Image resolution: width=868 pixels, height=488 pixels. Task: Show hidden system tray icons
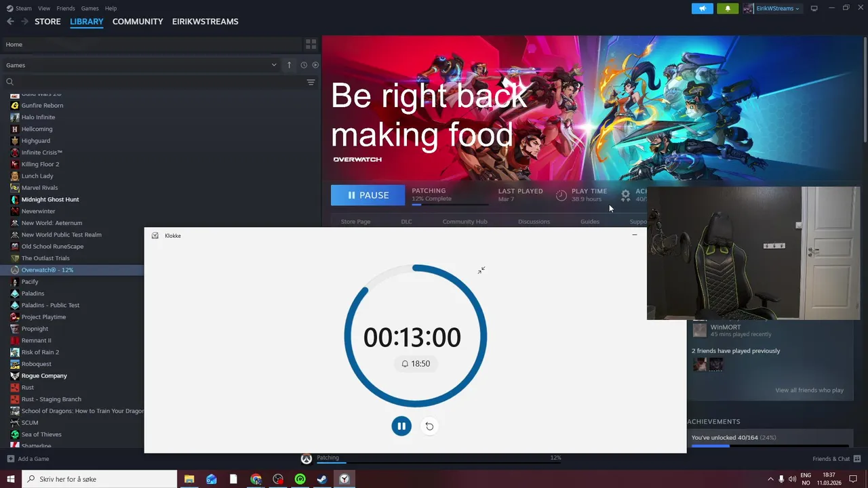(x=770, y=479)
